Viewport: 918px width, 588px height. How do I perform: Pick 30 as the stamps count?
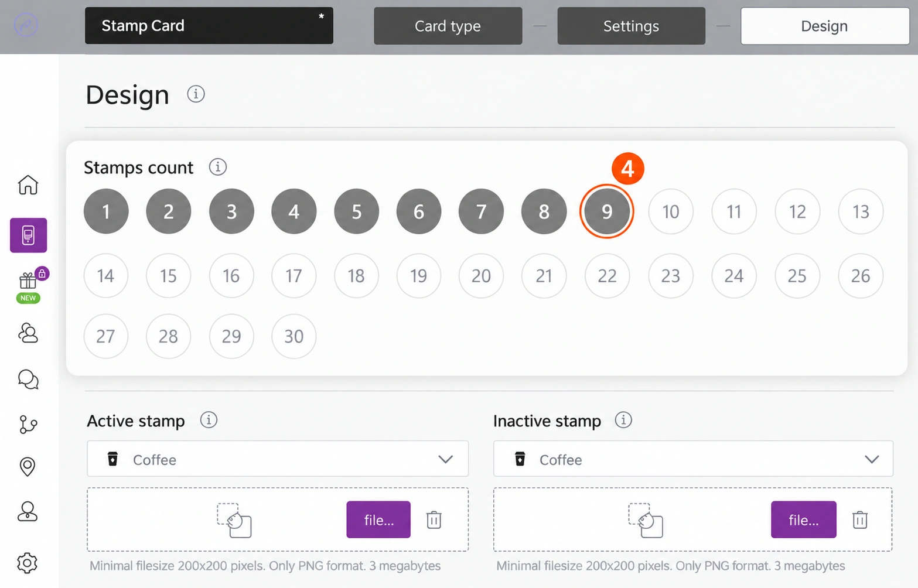[294, 336]
